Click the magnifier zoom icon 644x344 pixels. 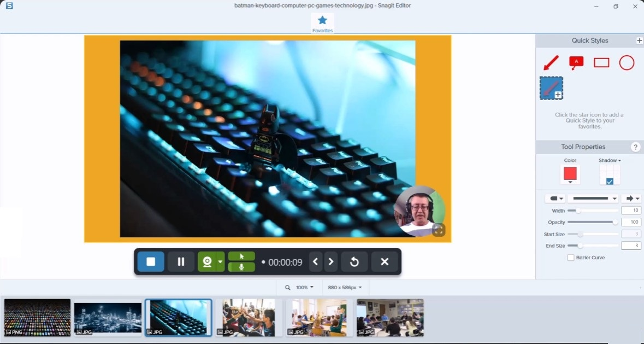click(288, 288)
